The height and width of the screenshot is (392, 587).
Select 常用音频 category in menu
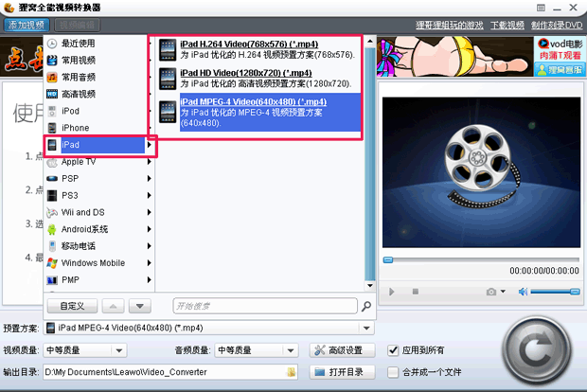click(x=79, y=77)
